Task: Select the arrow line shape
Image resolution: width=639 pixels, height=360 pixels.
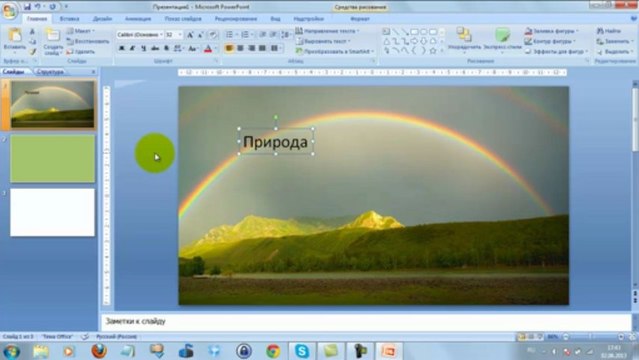Action: pyautogui.click(x=405, y=31)
